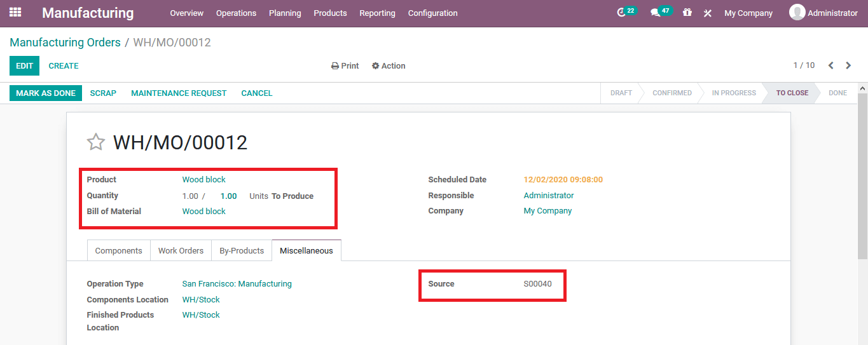Go to the next record arrow
Screen dimensions: 868x345
pos(848,65)
